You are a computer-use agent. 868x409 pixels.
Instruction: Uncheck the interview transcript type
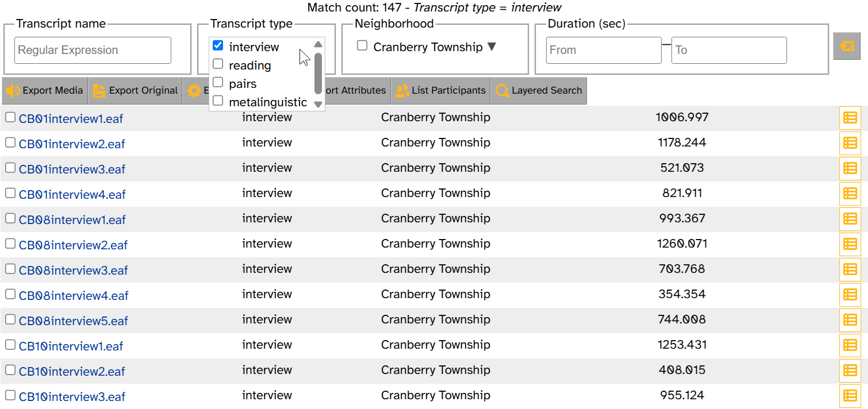tap(218, 45)
